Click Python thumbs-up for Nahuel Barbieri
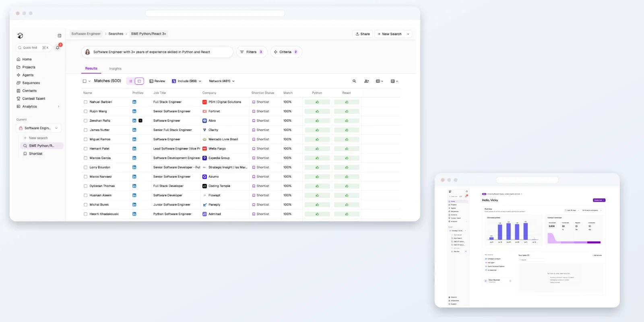 317,102
